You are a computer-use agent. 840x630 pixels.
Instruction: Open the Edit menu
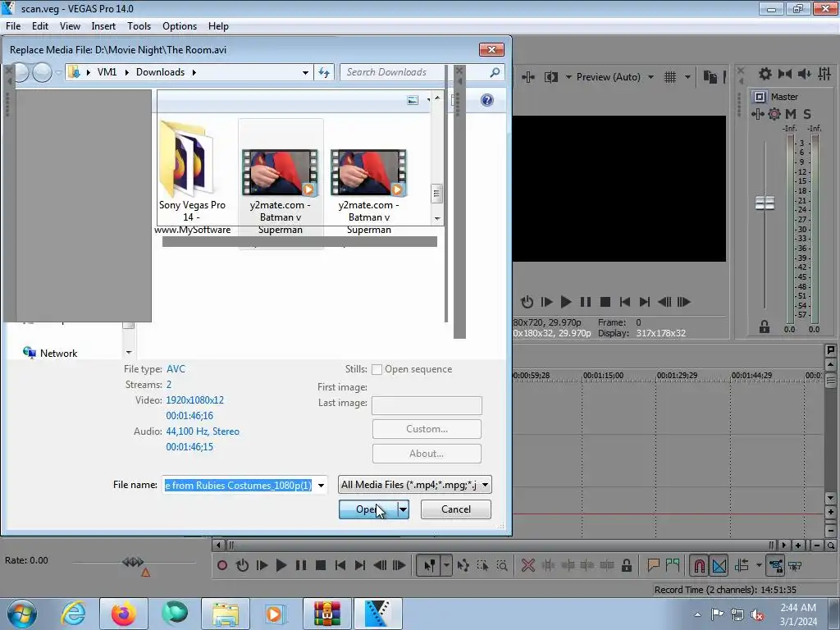40,26
